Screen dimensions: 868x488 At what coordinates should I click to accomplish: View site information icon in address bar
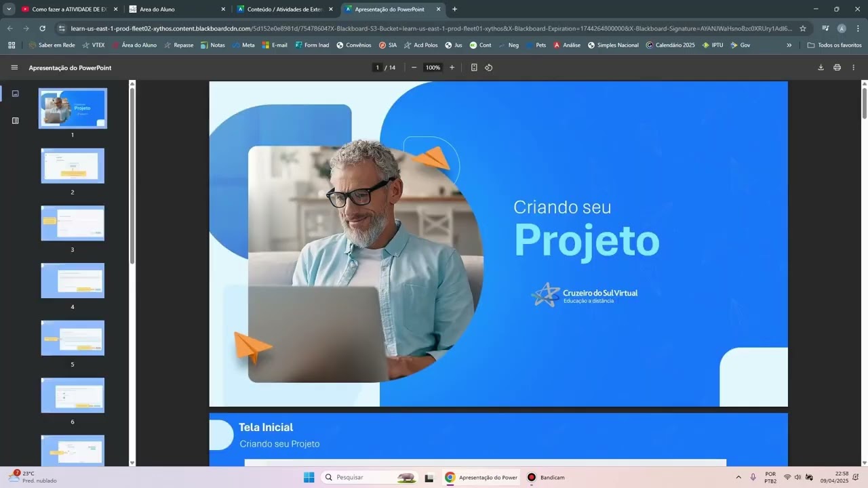coord(62,28)
